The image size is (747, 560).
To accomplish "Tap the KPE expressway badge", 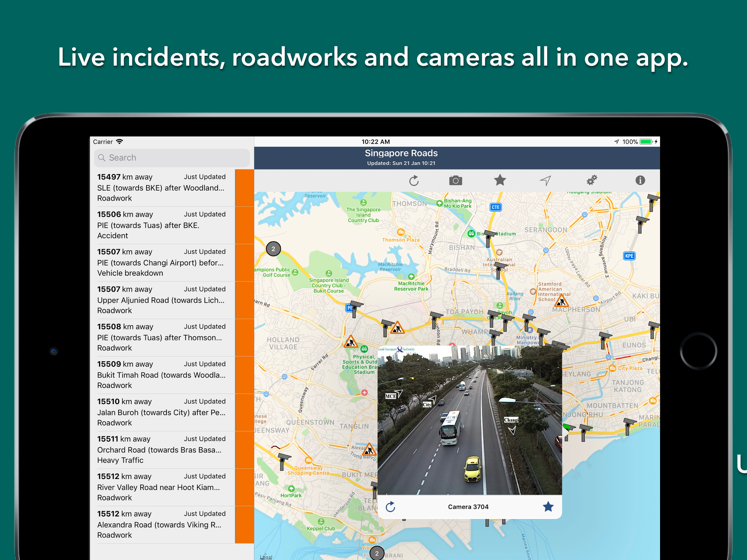I will pyautogui.click(x=629, y=256).
